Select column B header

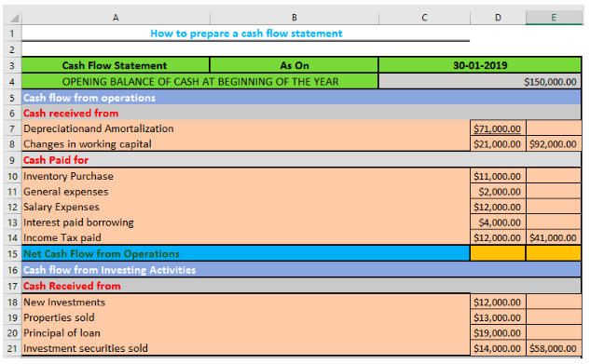[295, 18]
